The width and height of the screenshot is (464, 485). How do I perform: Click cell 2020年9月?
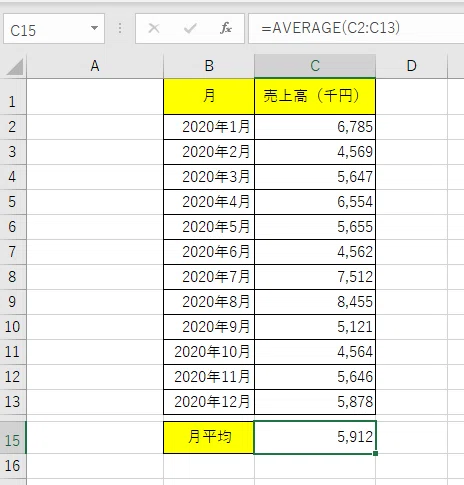point(209,327)
